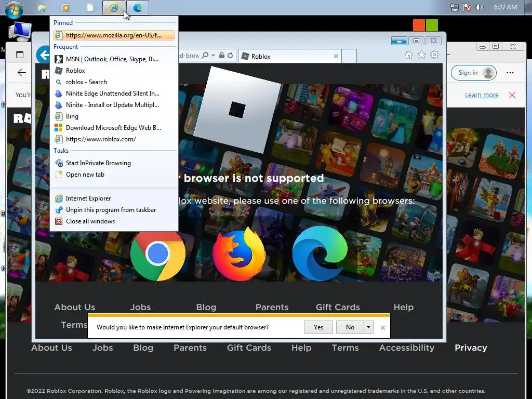Click the Microsoft Edge logo on page
This screenshot has height=399, width=532.
tap(320, 254)
